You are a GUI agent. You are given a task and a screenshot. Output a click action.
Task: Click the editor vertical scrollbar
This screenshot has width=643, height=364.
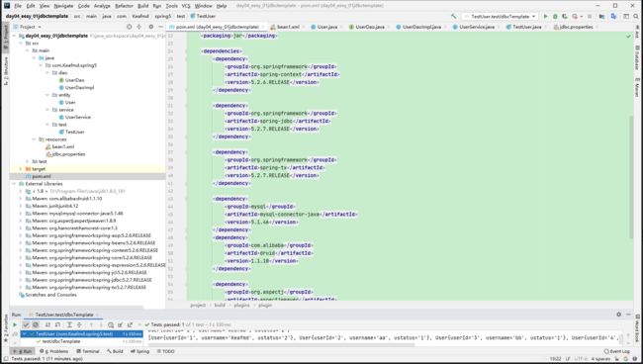[631, 176]
